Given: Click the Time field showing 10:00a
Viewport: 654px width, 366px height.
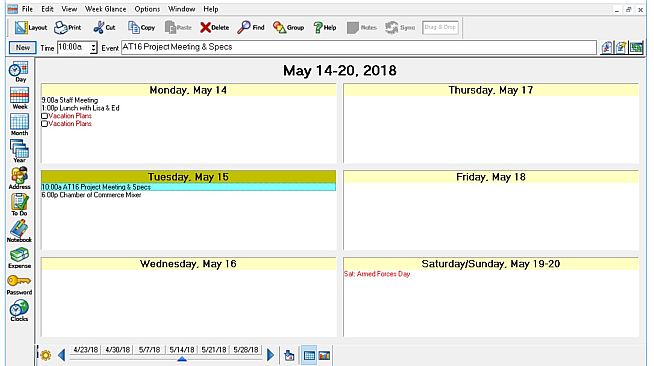Looking at the screenshot, I should (x=74, y=48).
